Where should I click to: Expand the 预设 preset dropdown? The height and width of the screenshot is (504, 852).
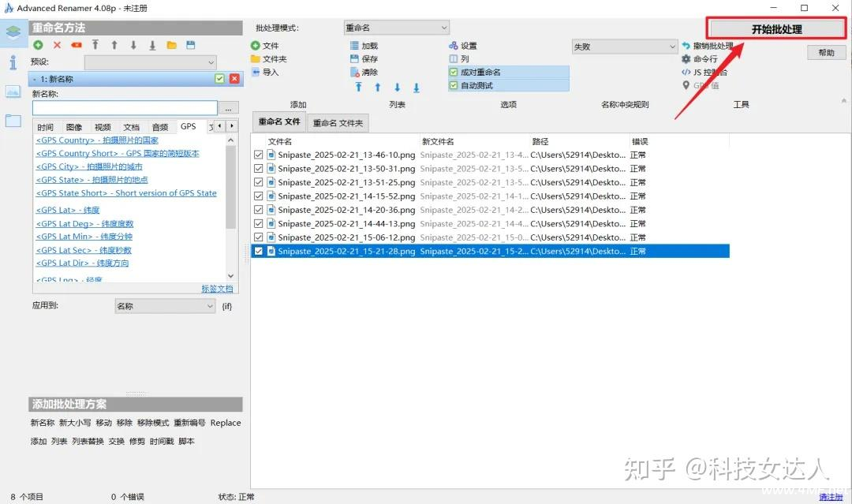(x=150, y=62)
